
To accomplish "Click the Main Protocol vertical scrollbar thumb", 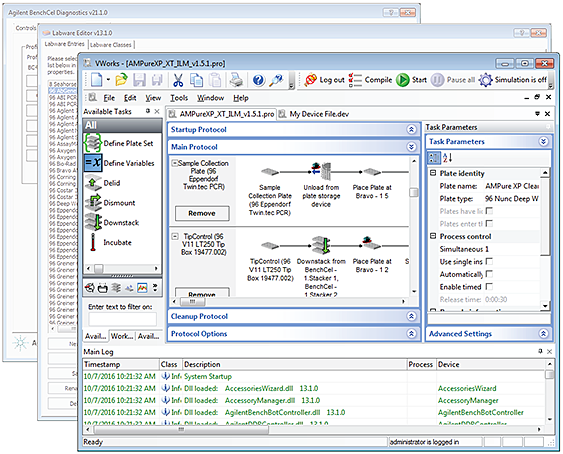I will coord(414,192).
